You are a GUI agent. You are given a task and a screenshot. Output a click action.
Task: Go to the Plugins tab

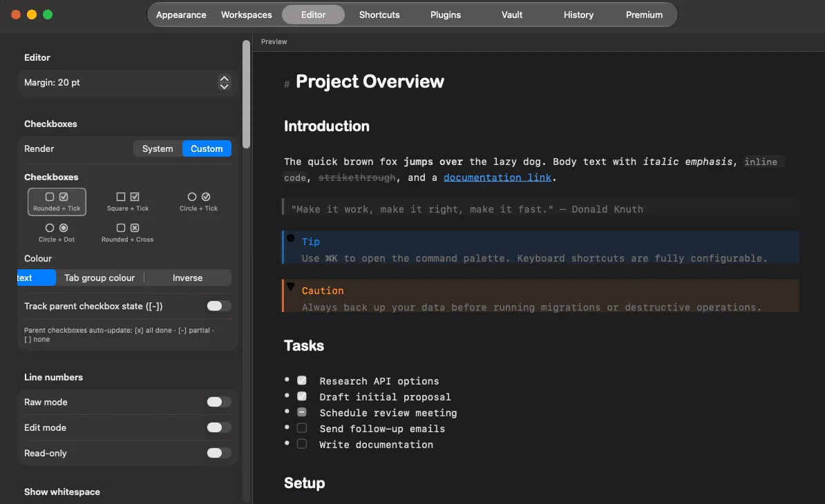[x=446, y=14]
